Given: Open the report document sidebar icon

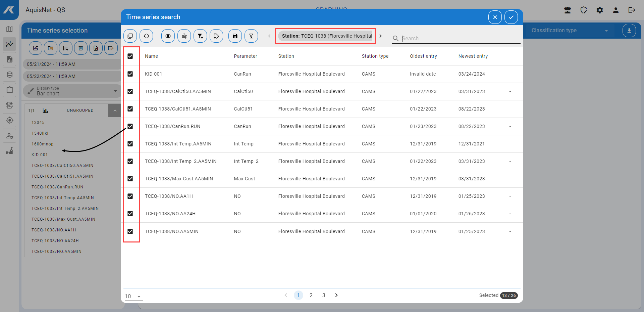Looking at the screenshot, I should coord(9,59).
